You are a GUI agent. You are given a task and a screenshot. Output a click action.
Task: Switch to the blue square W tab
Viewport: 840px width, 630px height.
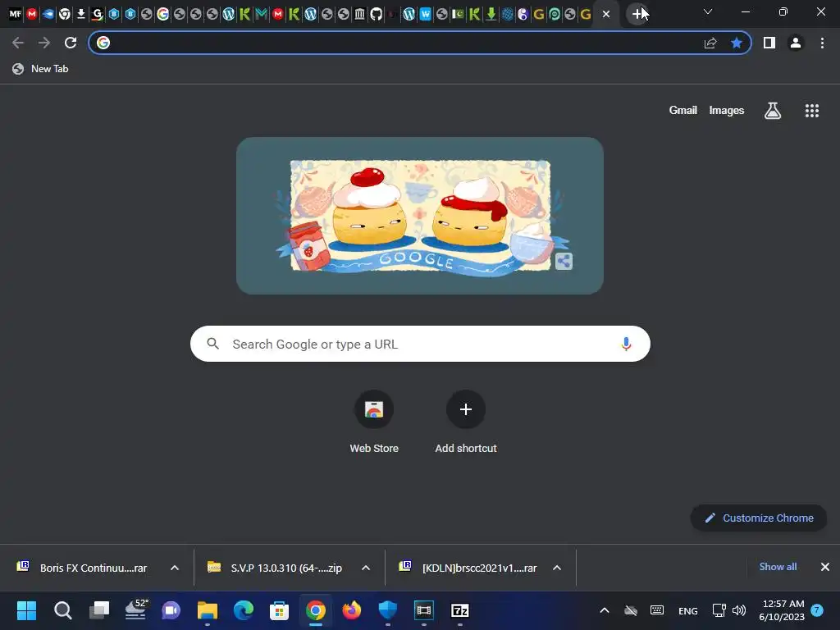tap(426, 14)
